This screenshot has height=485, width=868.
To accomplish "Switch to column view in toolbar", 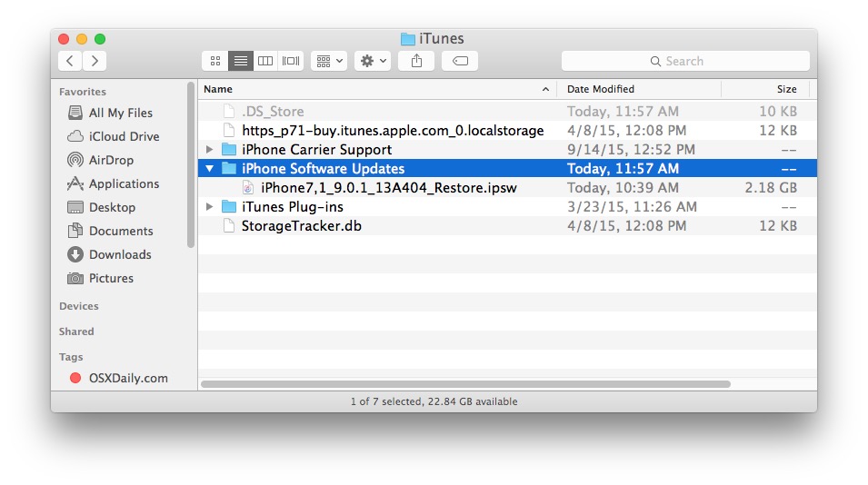I will pos(265,61).
